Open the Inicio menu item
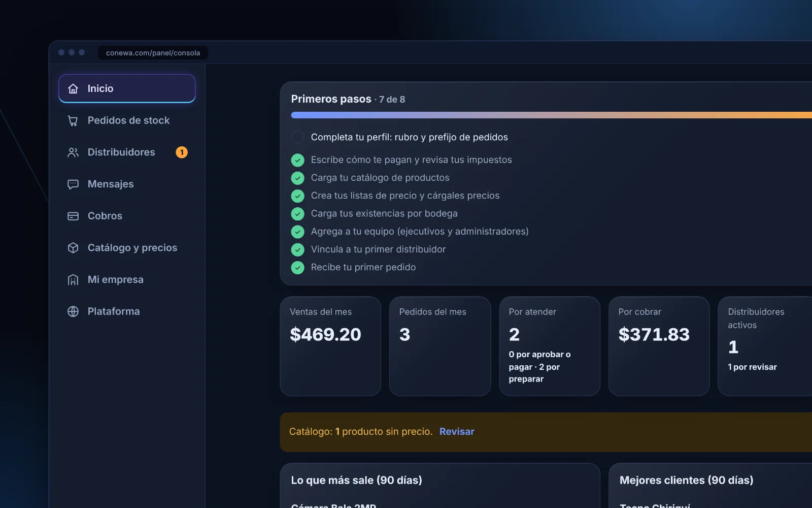The image size is (812, 508). point(127,88)
